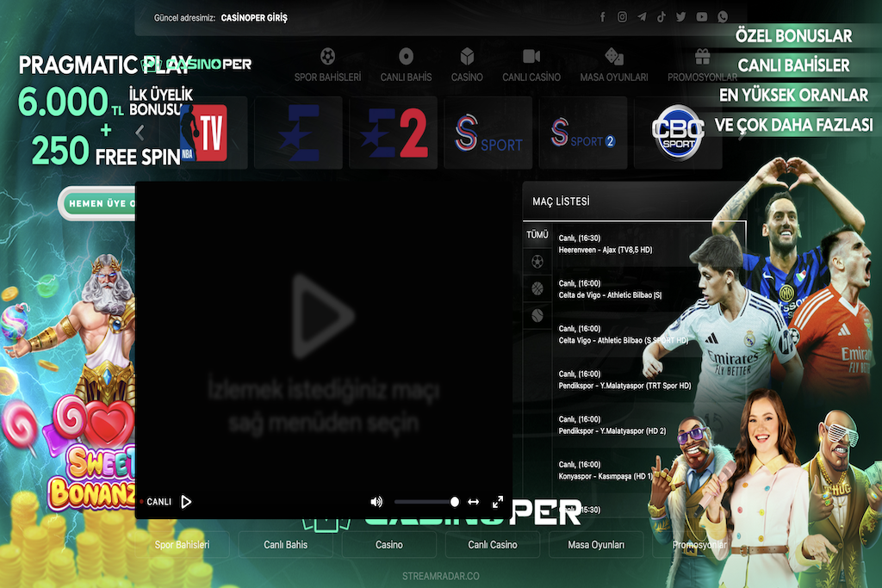The width and height of the screenshot is (882, 588).
Task: Select the S Sport channel
Action: pos(488,133)
